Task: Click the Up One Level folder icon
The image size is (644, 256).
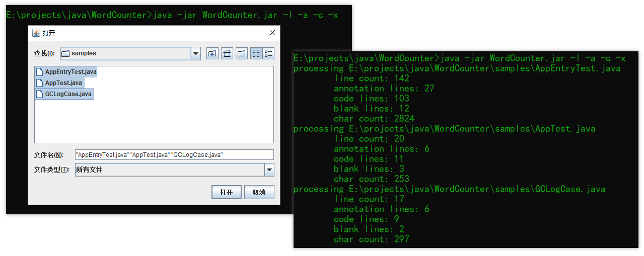Action: pyautogui.click(x=212, y=53)
